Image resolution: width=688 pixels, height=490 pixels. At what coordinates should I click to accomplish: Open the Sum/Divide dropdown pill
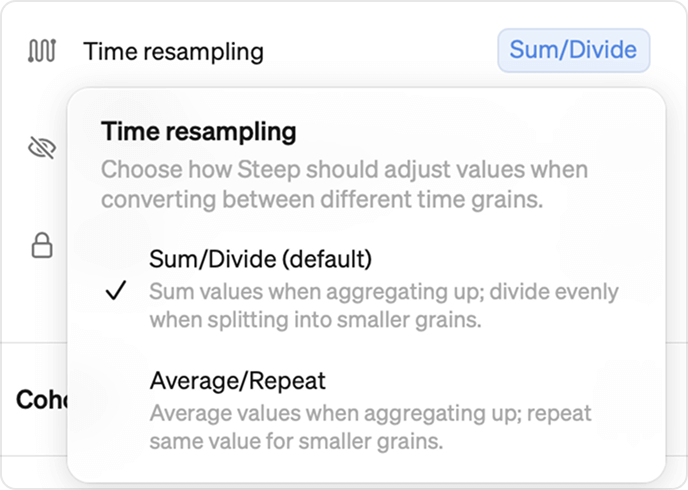coord(573,50)
